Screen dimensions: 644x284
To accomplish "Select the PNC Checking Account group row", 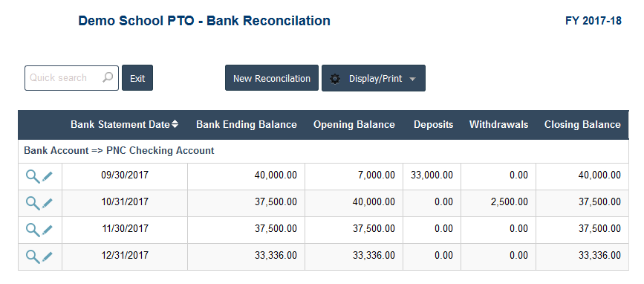I will click(323, 151).
